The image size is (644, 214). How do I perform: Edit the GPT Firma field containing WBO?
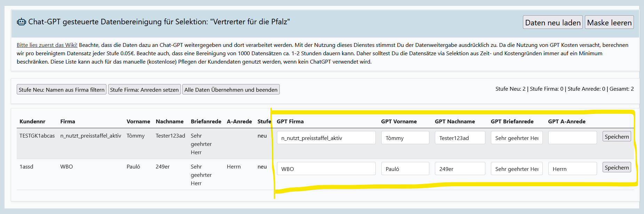pos(326,169)
